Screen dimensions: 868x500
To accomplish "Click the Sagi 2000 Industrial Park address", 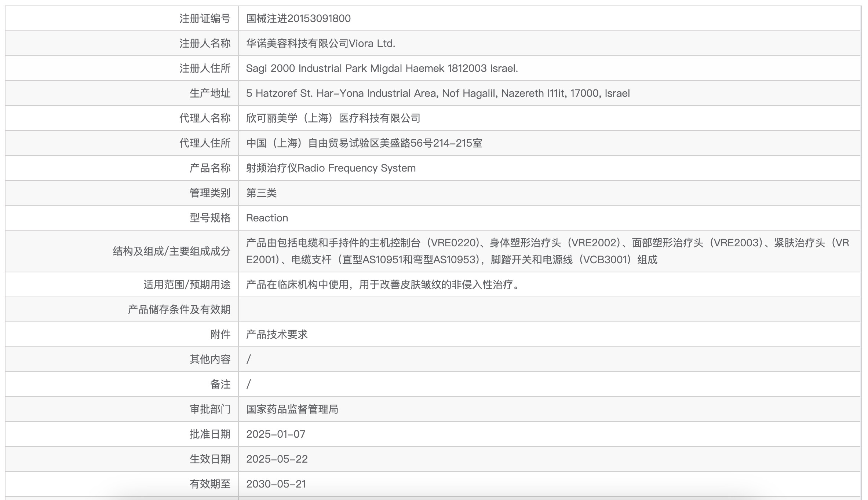I will click(x=382, y=68).
